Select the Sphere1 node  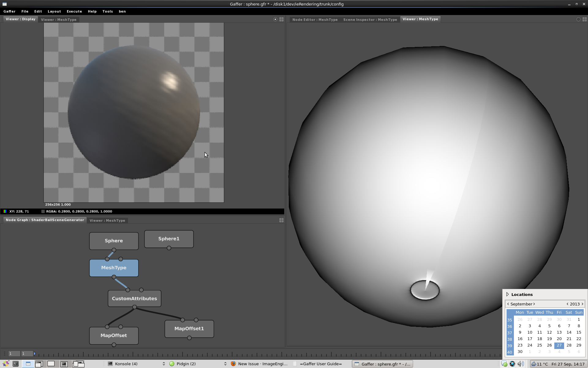tap(169, 239)
